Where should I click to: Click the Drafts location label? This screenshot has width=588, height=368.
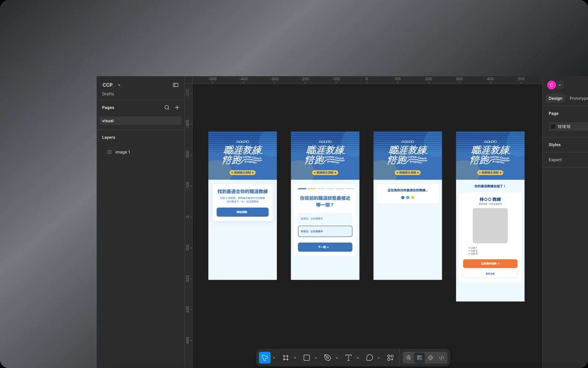(108, 94)
